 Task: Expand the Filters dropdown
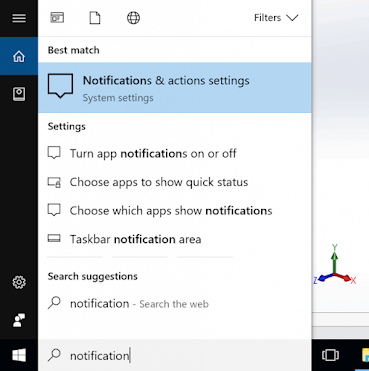[276, 18]
